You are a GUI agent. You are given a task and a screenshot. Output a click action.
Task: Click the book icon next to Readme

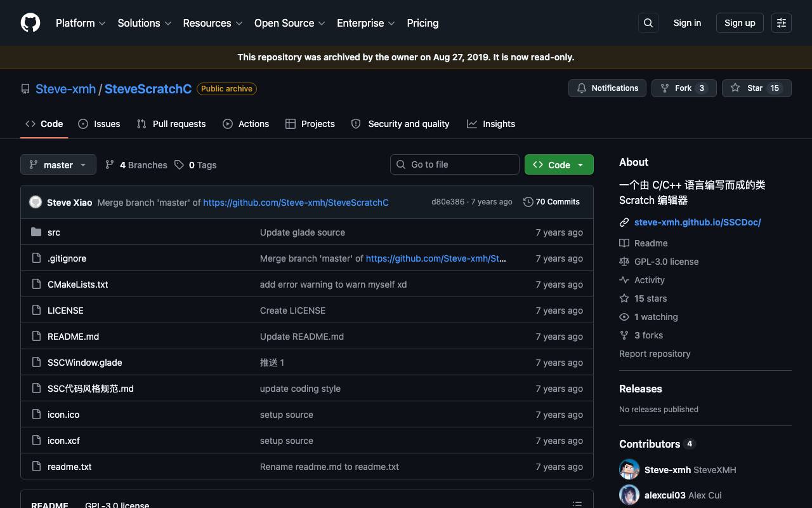pyautogui.click(x=624, y=243)
